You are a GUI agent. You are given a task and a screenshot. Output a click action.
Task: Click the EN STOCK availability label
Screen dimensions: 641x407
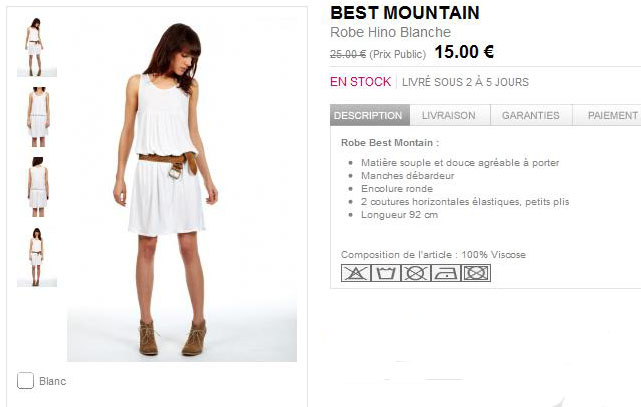(x=361, y=82)
